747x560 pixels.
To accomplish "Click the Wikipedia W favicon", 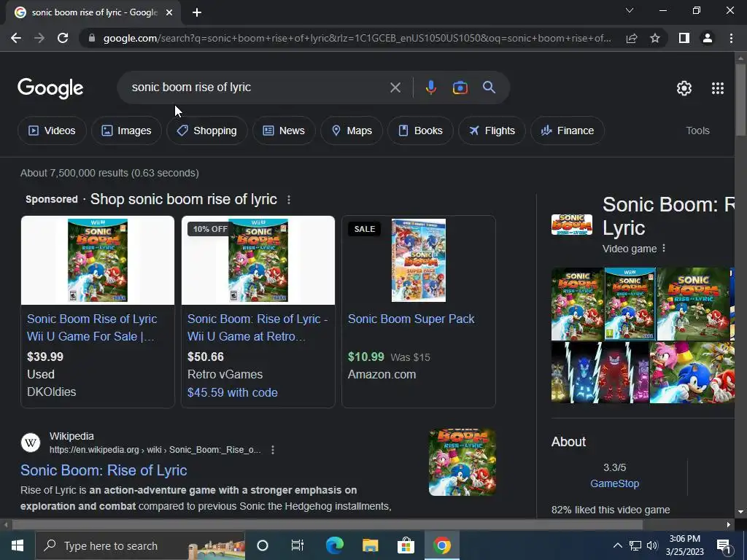I will (x=31, y=443).
